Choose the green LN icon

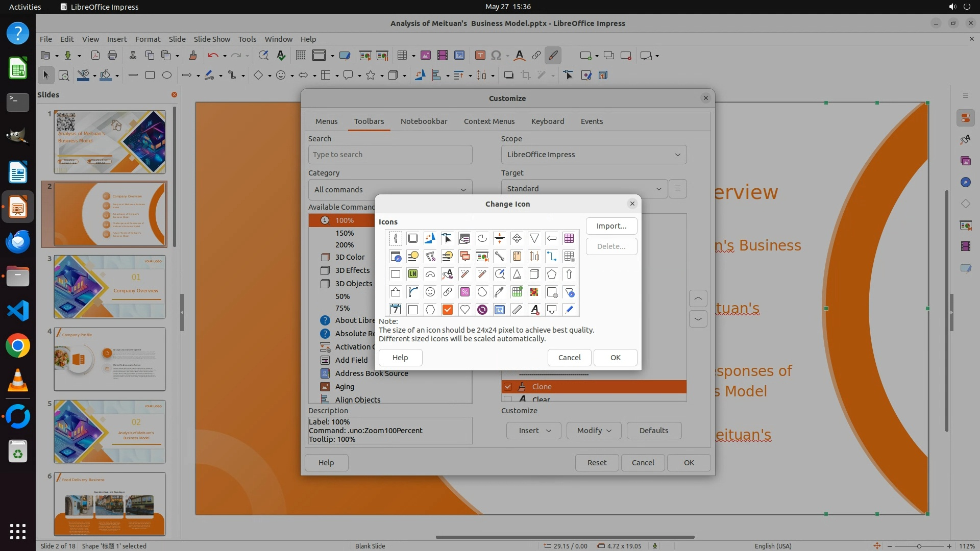[413, 274]
